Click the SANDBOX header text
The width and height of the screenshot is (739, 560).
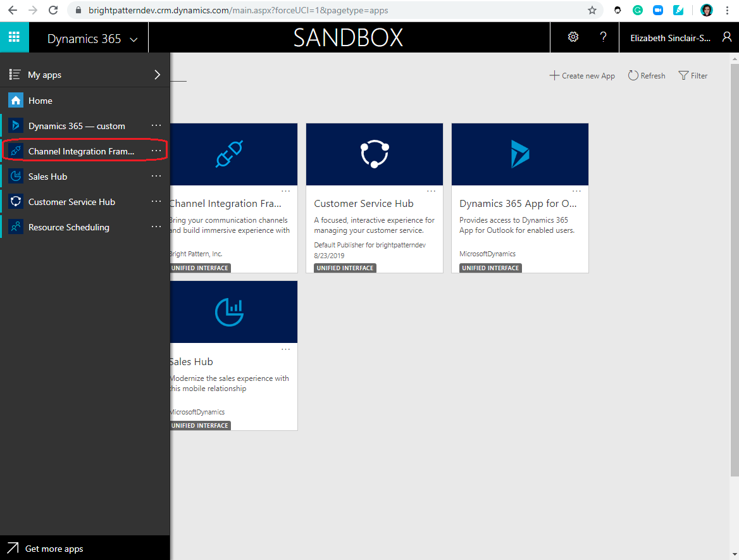pyautogui.click(x=348, y=38)
